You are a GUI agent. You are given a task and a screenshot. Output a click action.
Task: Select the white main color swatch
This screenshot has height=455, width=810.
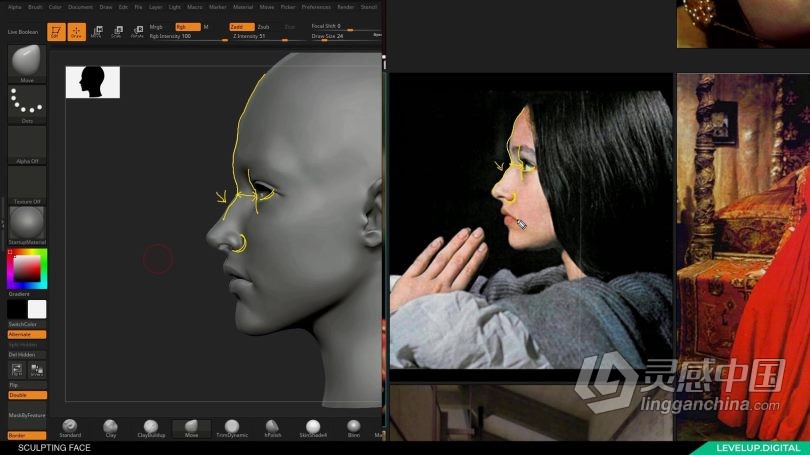[x=37, y=309]
